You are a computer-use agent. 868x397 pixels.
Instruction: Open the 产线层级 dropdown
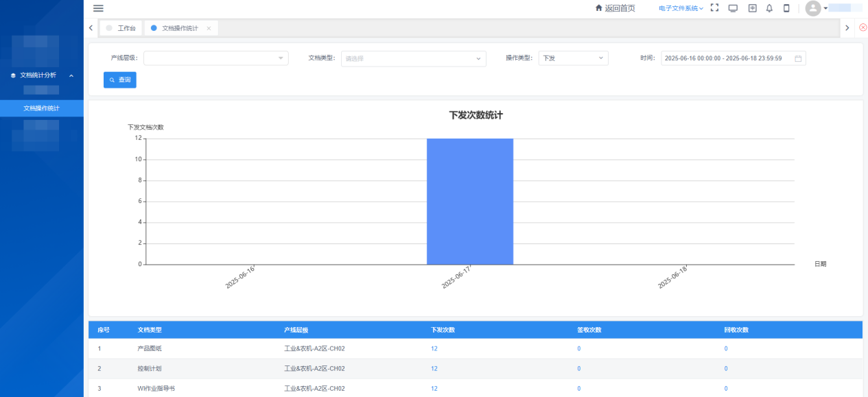[216, 58]
